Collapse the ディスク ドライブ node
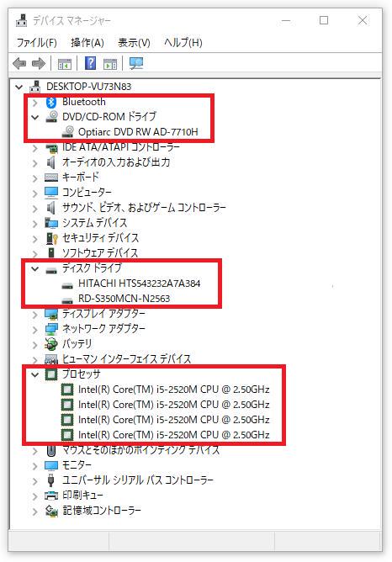The width and height of the screenshot is (392, 562). (x=34, y=268)
